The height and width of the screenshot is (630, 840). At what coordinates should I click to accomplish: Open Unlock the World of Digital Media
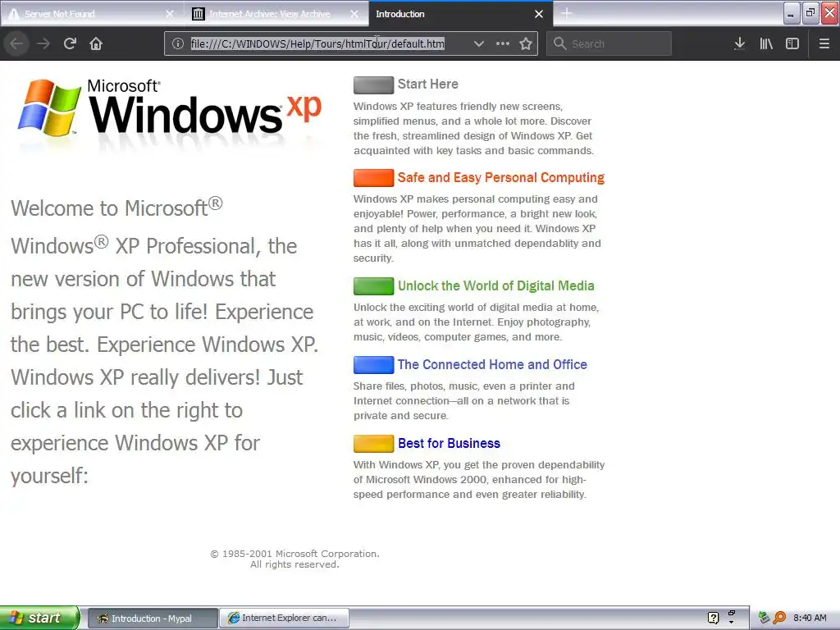[496, 285]
